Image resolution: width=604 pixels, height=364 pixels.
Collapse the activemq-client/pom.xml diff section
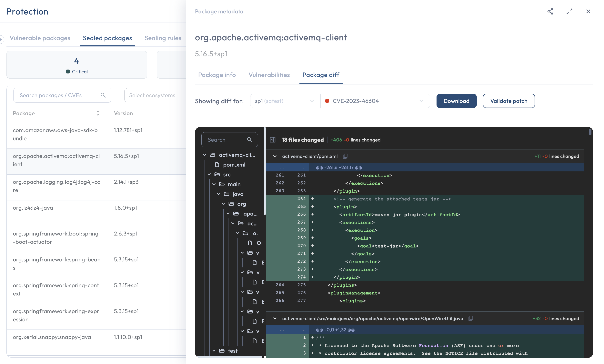275,156
